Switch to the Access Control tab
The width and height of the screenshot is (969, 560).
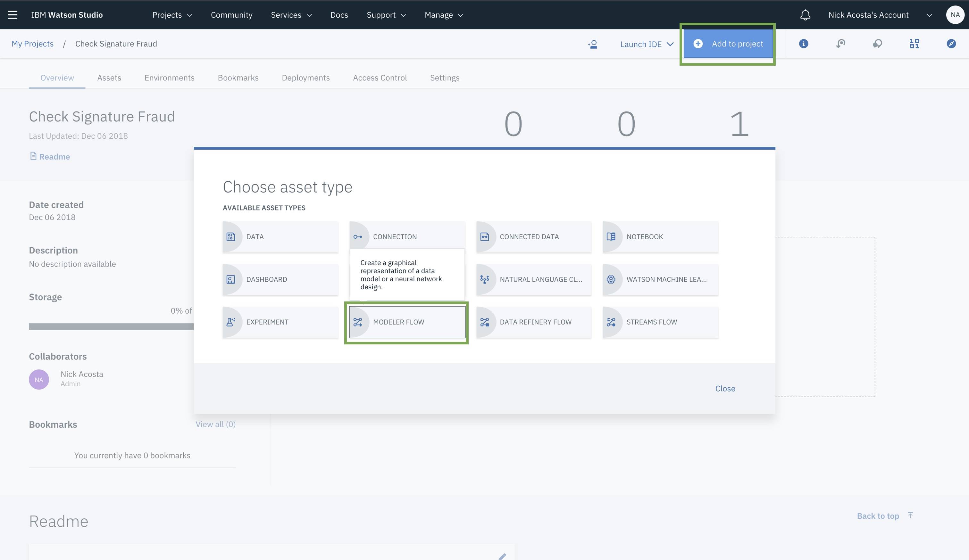(380, 78)
